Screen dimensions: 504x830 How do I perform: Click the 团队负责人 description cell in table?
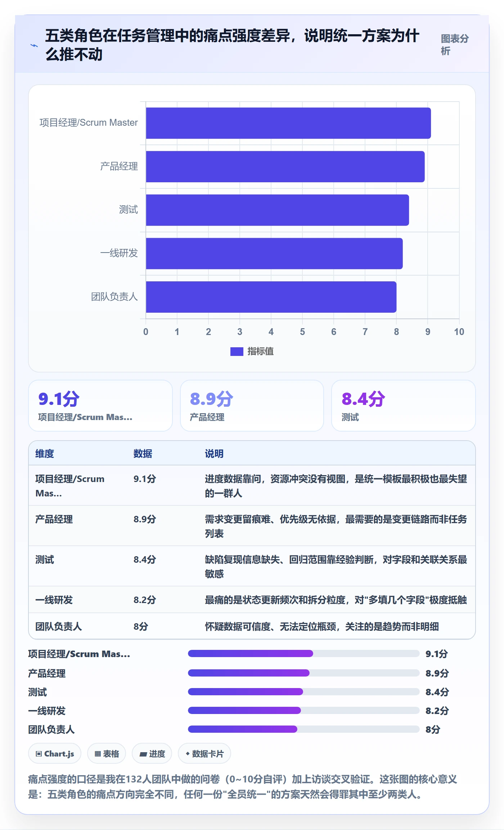322,626
